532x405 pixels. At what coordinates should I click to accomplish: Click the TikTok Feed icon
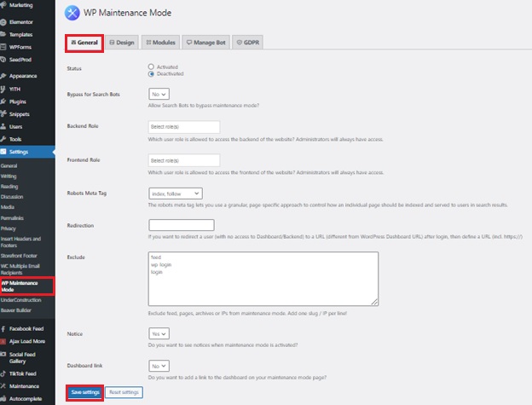tap(3, 373)
